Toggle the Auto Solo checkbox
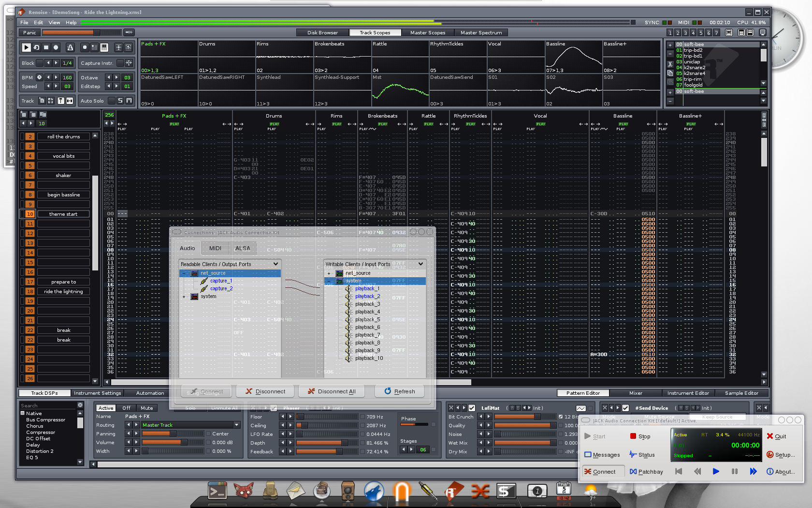The width and height of the screenshot is (812, 508). click(112, 101)
